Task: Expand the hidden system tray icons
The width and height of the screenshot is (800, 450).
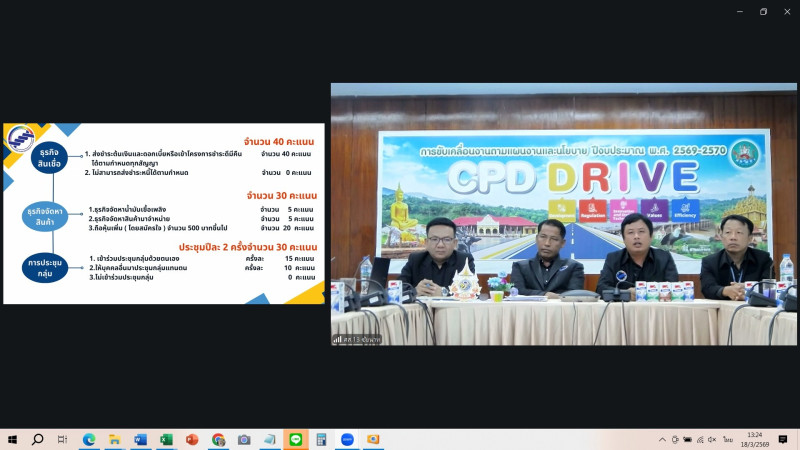Action: (x=662, y=439)
